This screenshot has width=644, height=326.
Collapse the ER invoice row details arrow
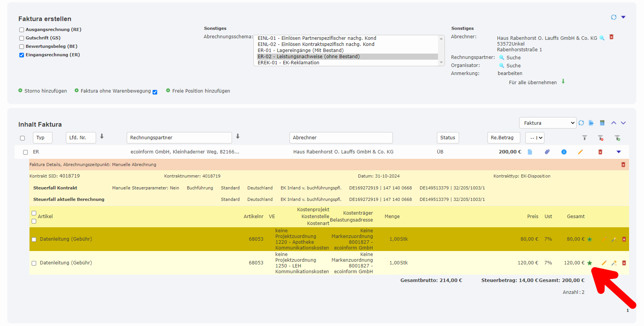618,152
